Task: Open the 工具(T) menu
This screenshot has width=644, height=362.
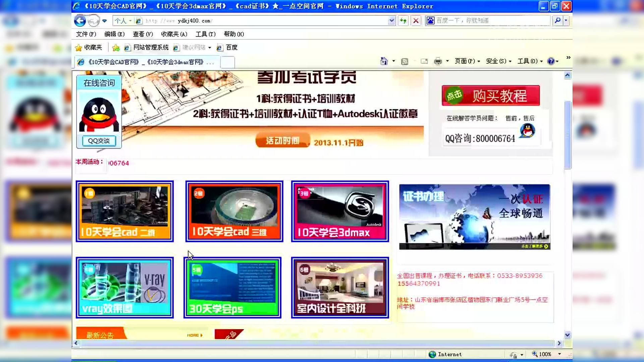Action: [x=205, y=34]
